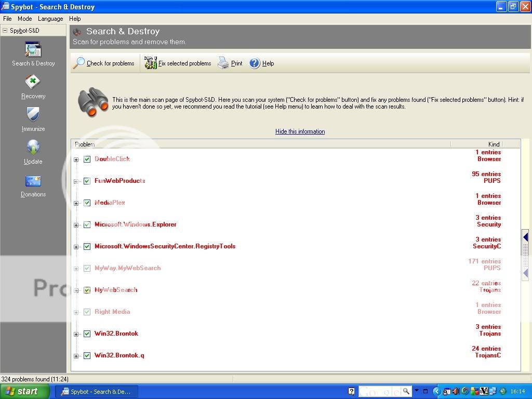Click the blue Help question mark icon
This screenshot has height=399, width=532.
point(255,63)
